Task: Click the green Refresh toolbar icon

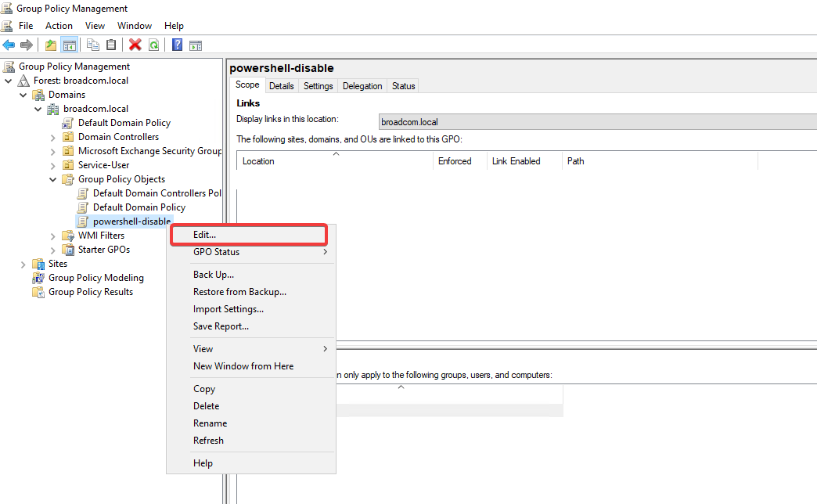Action: click(154, 45)
